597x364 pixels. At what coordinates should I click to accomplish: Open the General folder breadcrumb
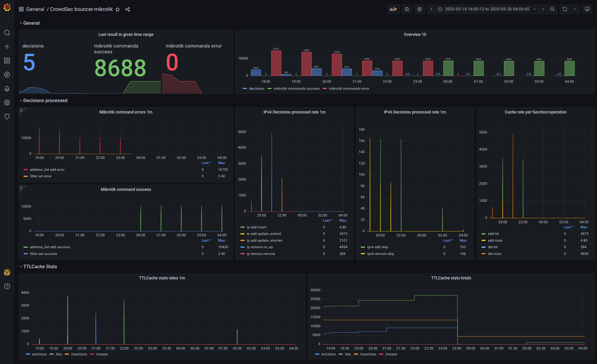click(35, 9)
